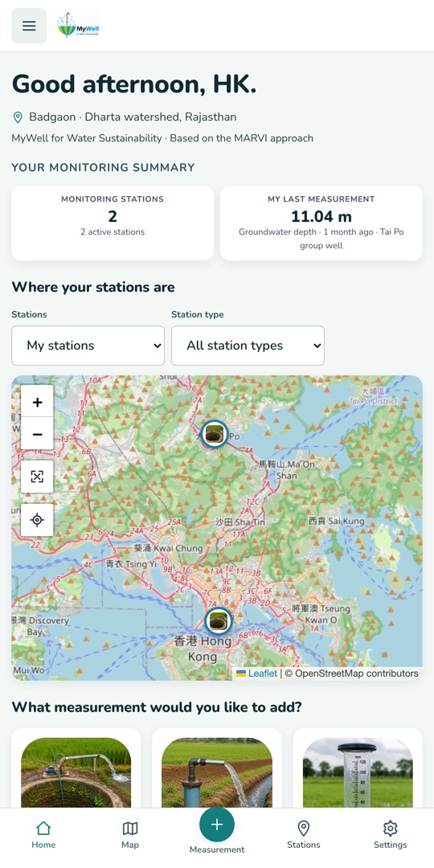This screenshot has width=434, height=868.
Task: Click 'Sai Kung' label on the map
Action: pyautogui.click(x=337, y=521)
